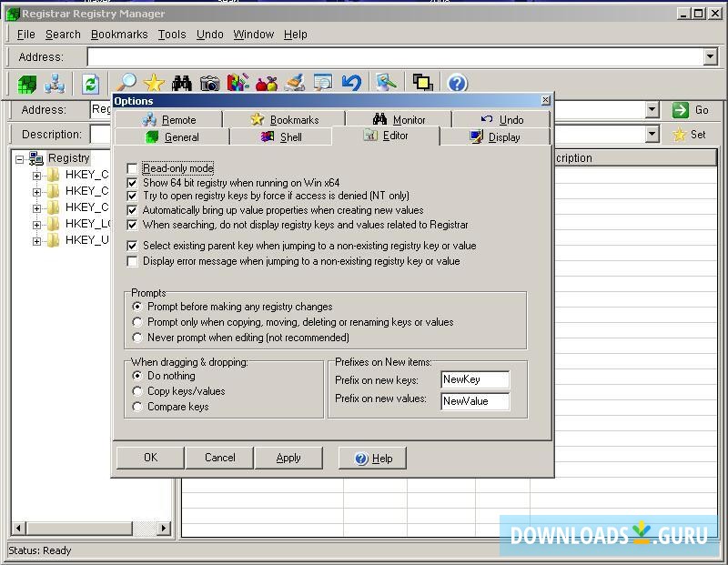Open the Address dropdown next to Go
This screenshot has height=565, width=728.
[652, 110]
